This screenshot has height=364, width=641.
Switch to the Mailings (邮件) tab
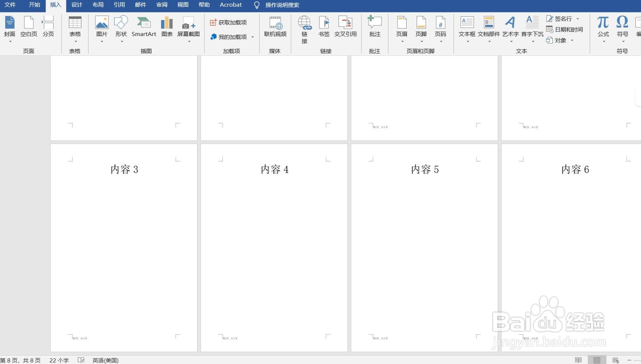(x=141, y=5)
